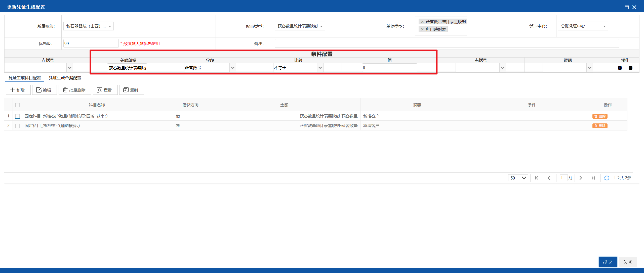Add a condition row with plus icon
The height and width of the screenshot is (273, 644).
620,68
